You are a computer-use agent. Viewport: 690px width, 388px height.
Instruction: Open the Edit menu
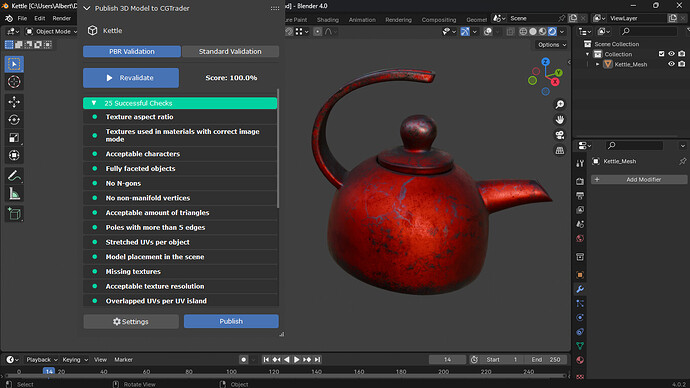click(40, 18)
